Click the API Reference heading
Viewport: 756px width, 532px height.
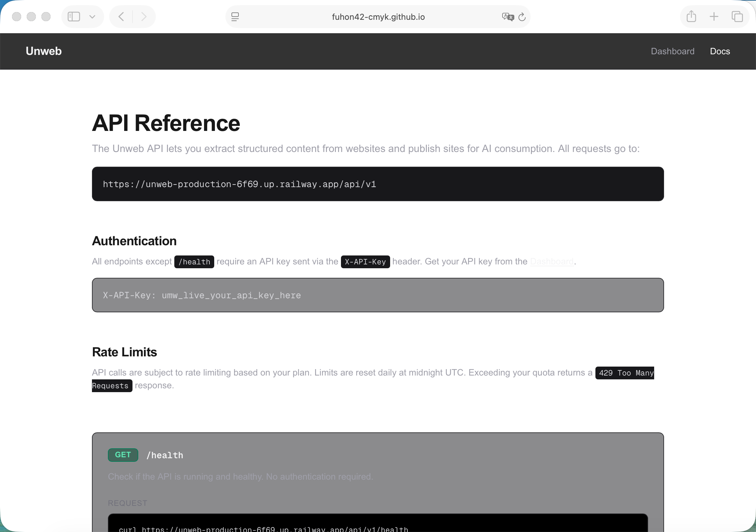coord(166,123)
